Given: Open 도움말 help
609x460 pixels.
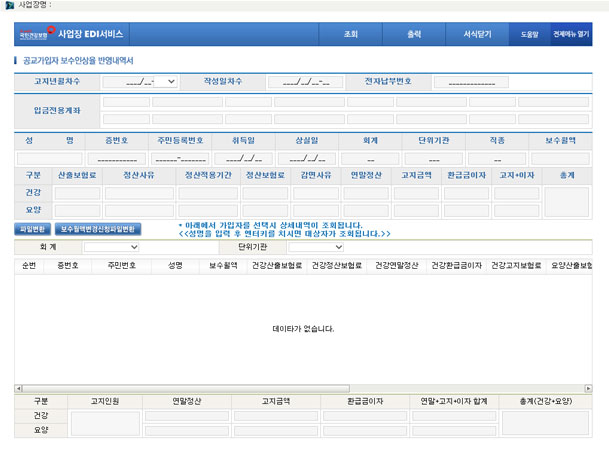Looking at the screenshot, I should [528, 34].
